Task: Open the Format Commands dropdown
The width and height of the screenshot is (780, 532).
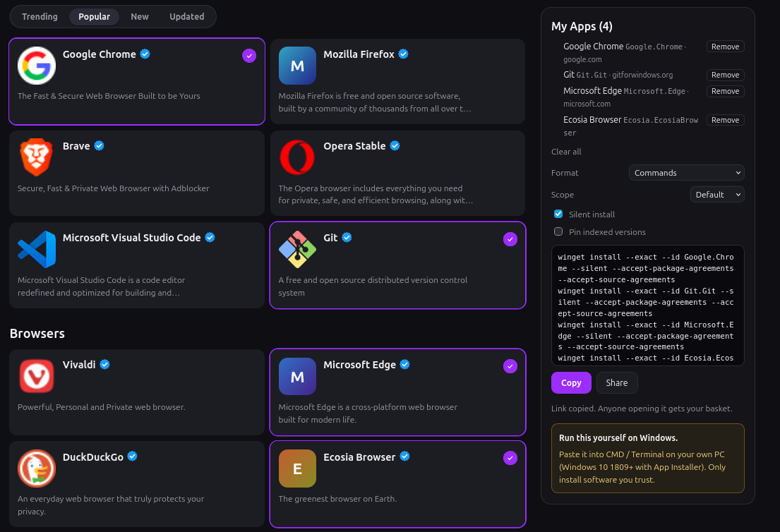Action: point(687,173)
